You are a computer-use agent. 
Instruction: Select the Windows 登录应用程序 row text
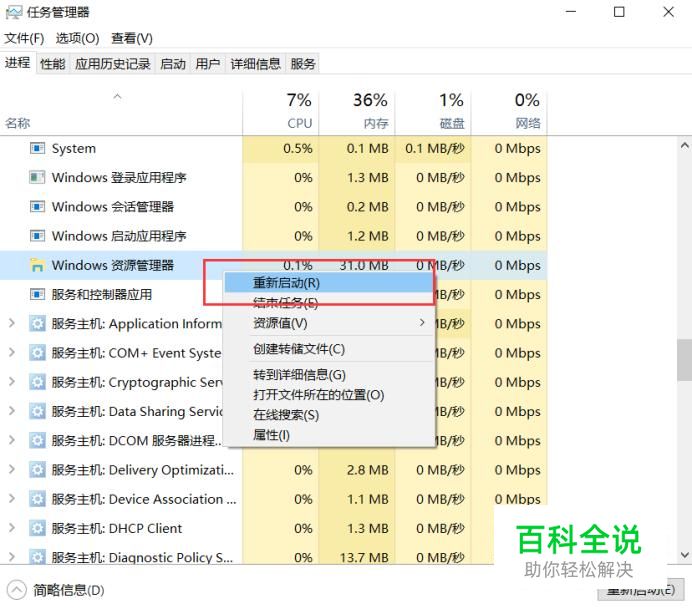119,177
